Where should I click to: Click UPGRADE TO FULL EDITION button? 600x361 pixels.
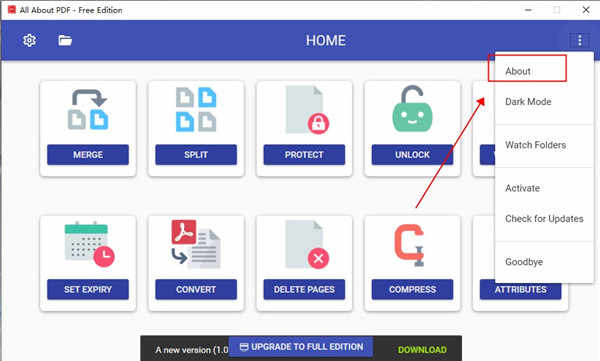tap(301, 347)
